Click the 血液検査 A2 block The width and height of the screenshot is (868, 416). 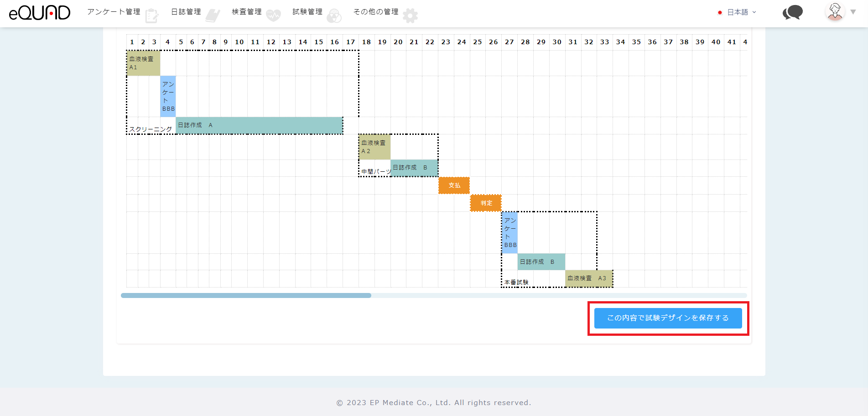coord(374,147)
